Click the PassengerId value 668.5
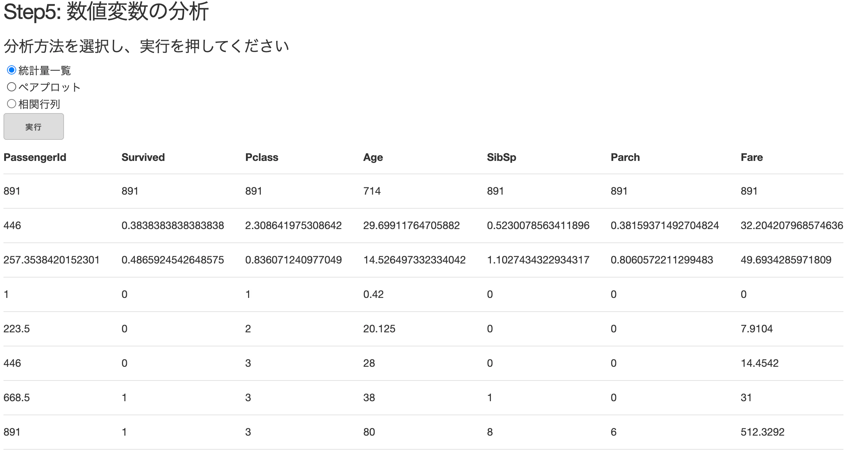Image resolution: width=868 pixels, height=456 pixels. point(17,397)
